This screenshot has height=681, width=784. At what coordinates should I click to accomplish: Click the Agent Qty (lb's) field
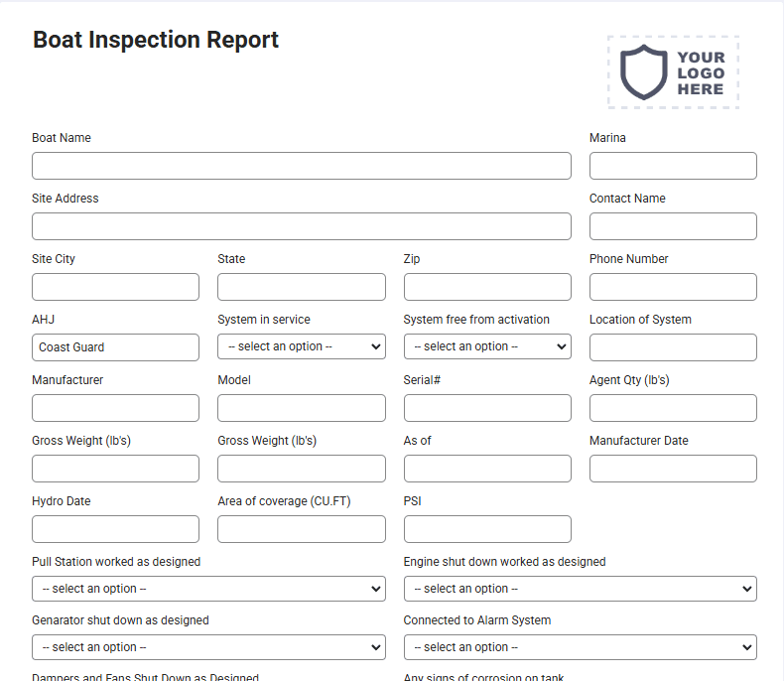[673, 407]
